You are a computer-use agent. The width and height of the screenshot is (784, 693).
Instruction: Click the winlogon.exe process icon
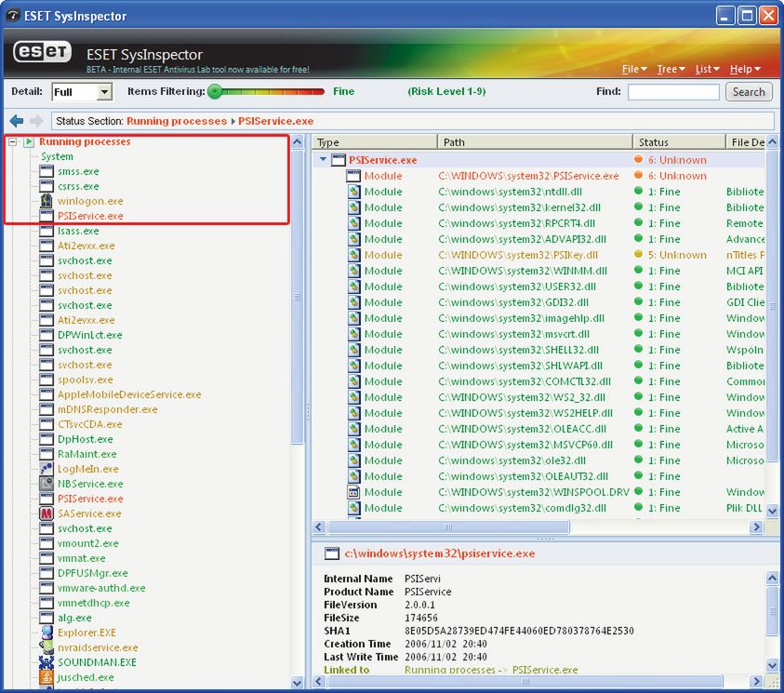(47, 201)
